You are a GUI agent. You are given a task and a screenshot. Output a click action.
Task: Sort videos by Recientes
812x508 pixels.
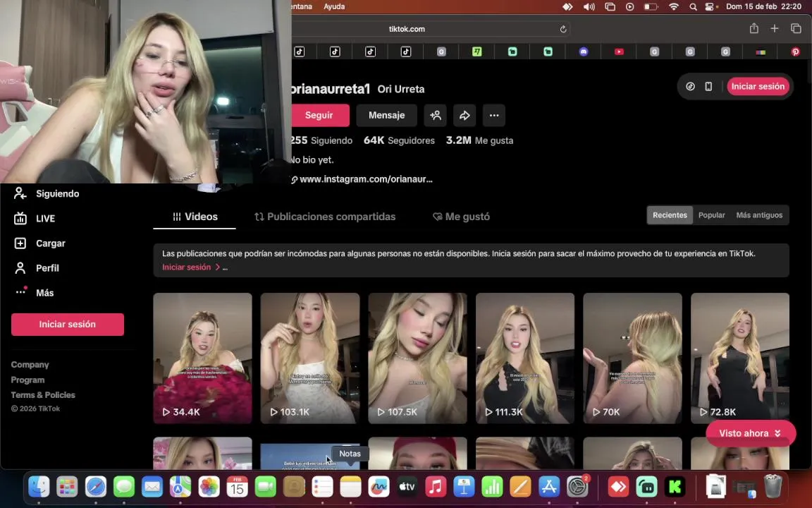point(670,215)
